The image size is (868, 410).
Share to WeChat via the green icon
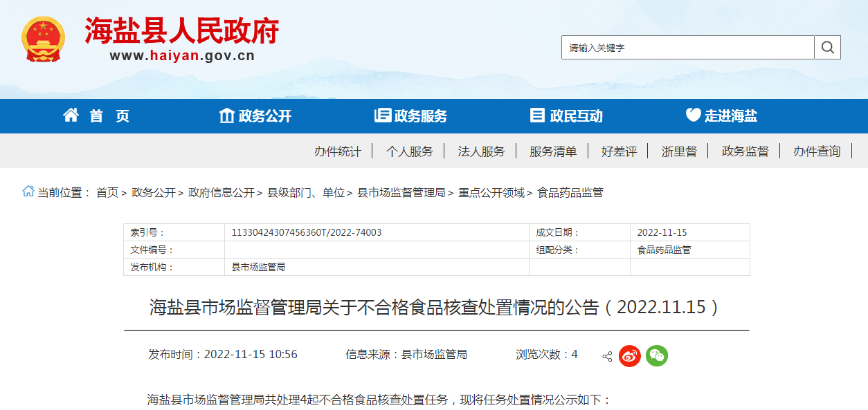(657, 355)
